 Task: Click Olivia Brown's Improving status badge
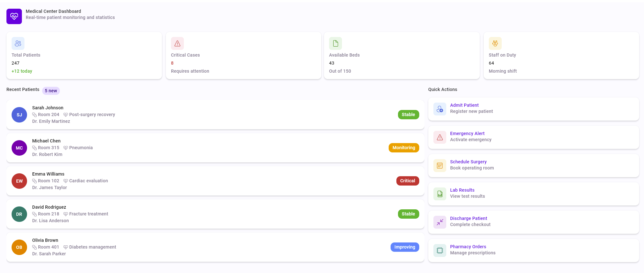(405, 247)
